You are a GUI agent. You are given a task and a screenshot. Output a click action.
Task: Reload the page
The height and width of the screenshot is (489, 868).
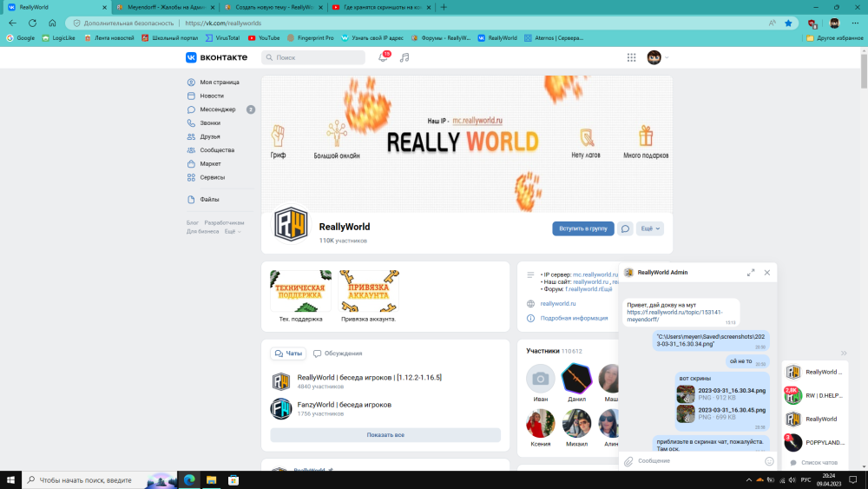tap(33, 23)
